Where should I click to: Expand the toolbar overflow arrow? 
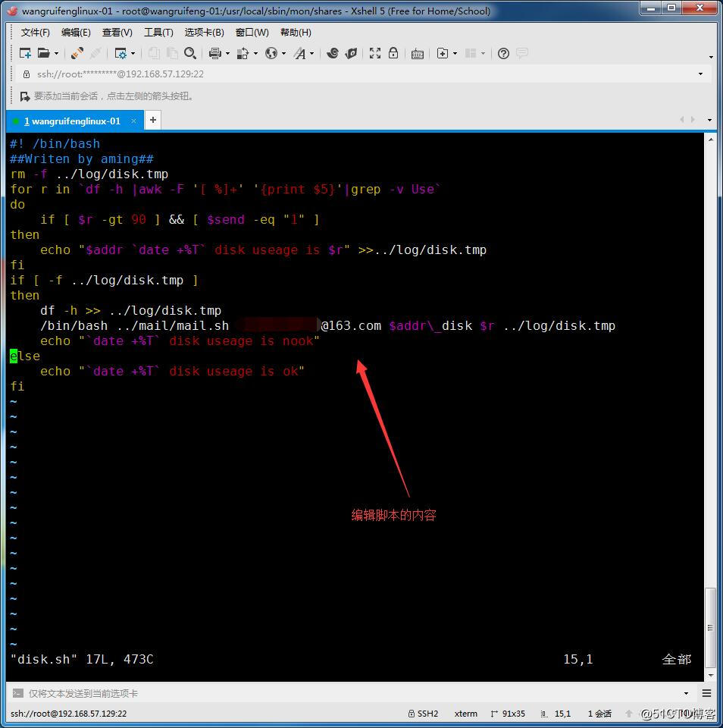(710, 57)
